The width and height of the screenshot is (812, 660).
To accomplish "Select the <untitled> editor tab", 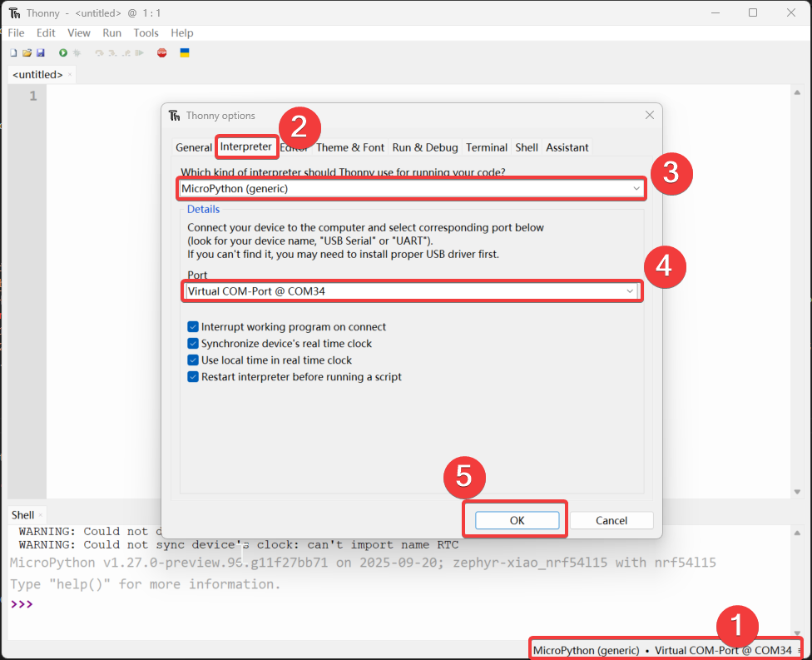I will 37,75.
